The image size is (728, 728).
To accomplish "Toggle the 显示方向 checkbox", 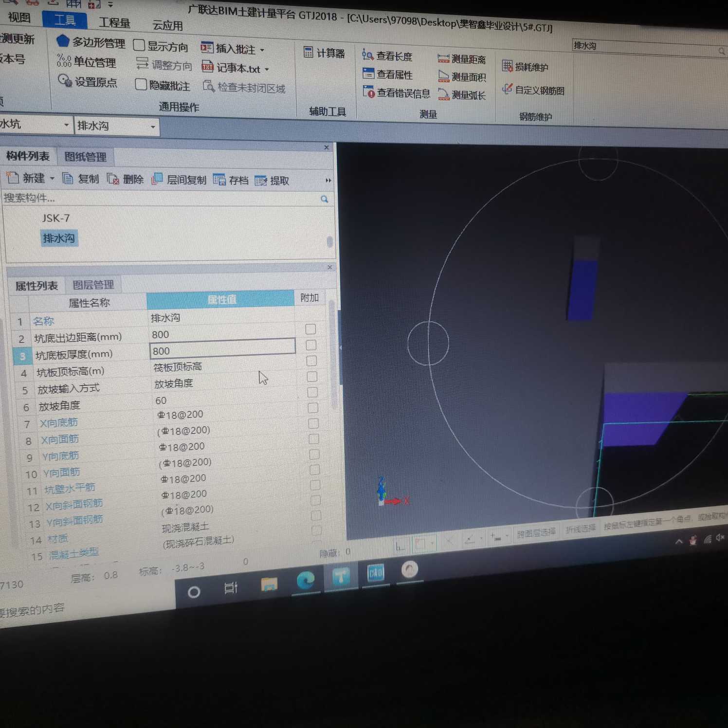I will (x=139, y=45).
